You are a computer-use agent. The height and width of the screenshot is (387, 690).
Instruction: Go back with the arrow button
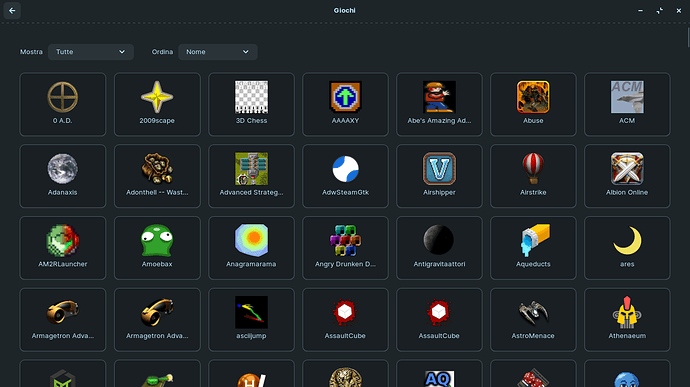pyautogui.click(x=12, y=11)
